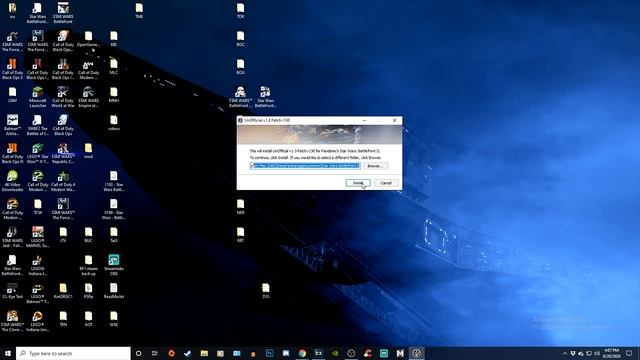Open Cortana from the taskbar

[x=138, y=353]
